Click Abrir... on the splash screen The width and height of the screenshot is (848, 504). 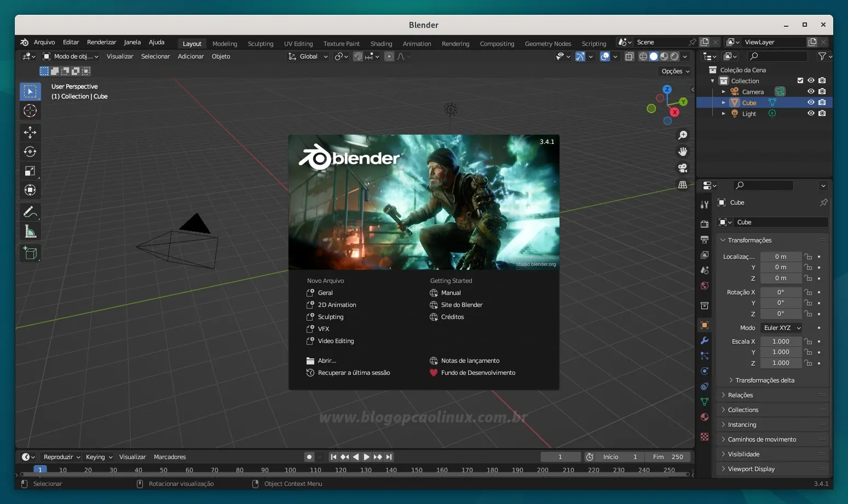[327, 361]
